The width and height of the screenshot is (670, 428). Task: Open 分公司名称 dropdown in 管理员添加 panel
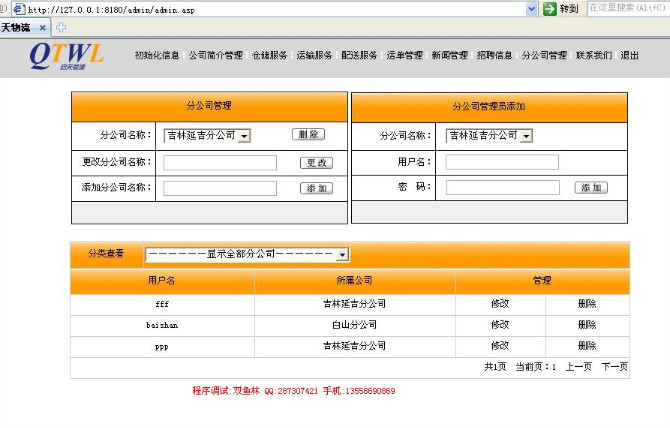pos(489,136)
